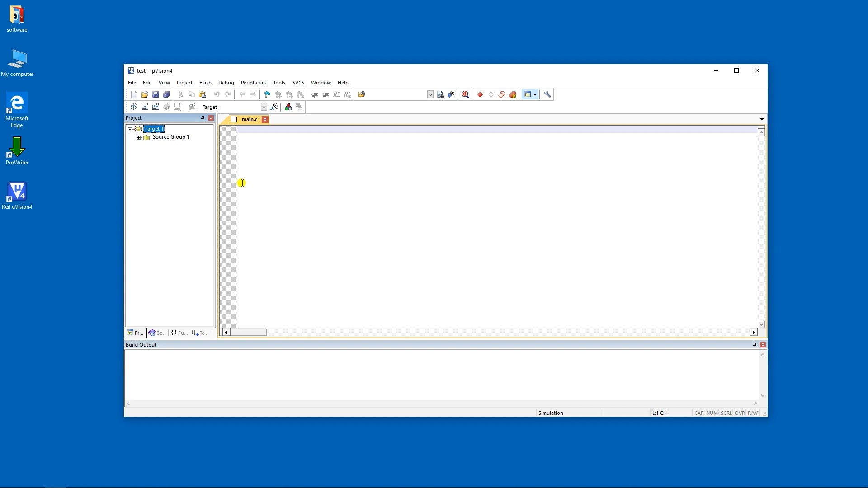Expand Source Group 1 tree node
Image resolution: width=868 pixels, height=488 pixels.
click(138, 137)
